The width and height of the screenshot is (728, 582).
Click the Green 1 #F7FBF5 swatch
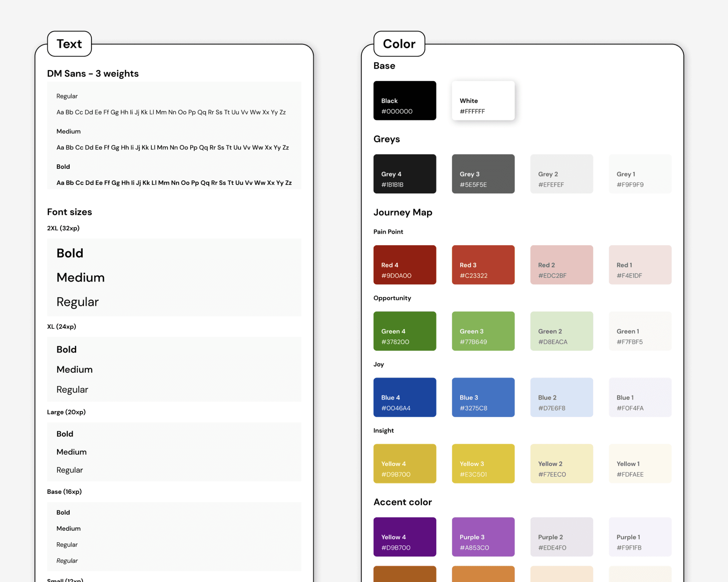pyautogui.click(x=640, y=331)
